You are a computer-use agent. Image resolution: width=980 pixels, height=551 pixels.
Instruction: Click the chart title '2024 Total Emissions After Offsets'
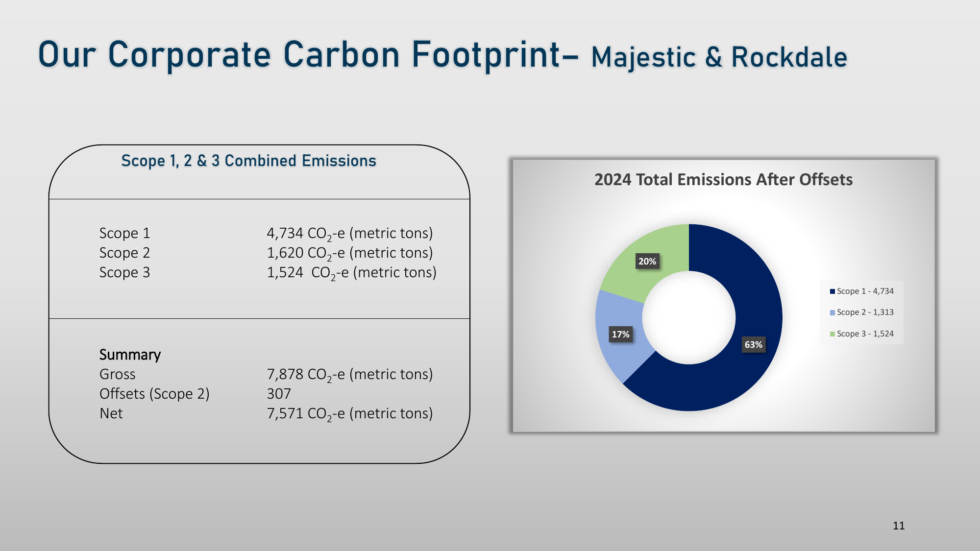pyautogui.click(x=723, y=180)
